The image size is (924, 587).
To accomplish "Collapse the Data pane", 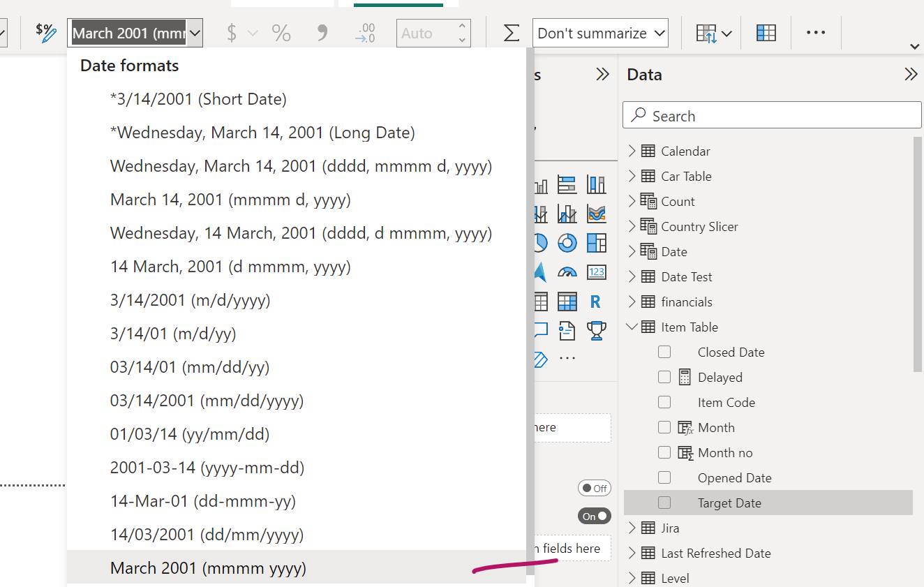I will point(911,75).
